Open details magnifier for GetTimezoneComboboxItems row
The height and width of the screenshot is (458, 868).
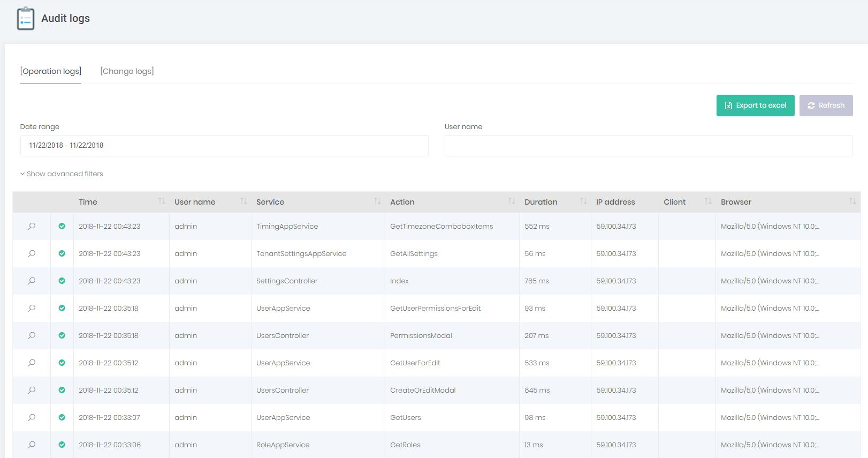[x=32, y=226]
